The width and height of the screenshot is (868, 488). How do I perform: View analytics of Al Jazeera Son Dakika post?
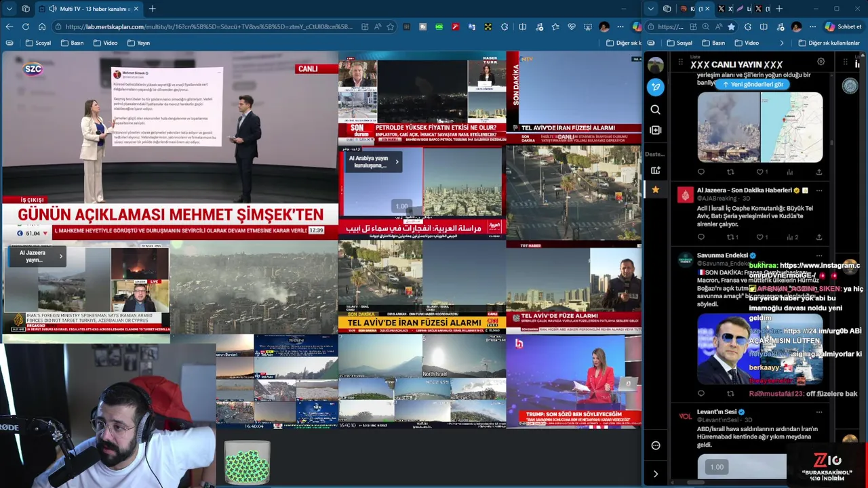tap(790, 237)
